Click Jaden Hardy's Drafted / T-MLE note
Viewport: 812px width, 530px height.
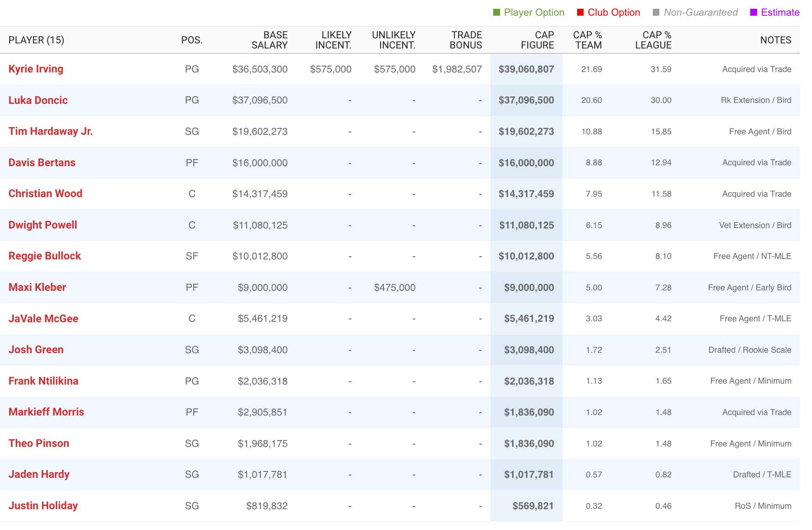point(762,475)
